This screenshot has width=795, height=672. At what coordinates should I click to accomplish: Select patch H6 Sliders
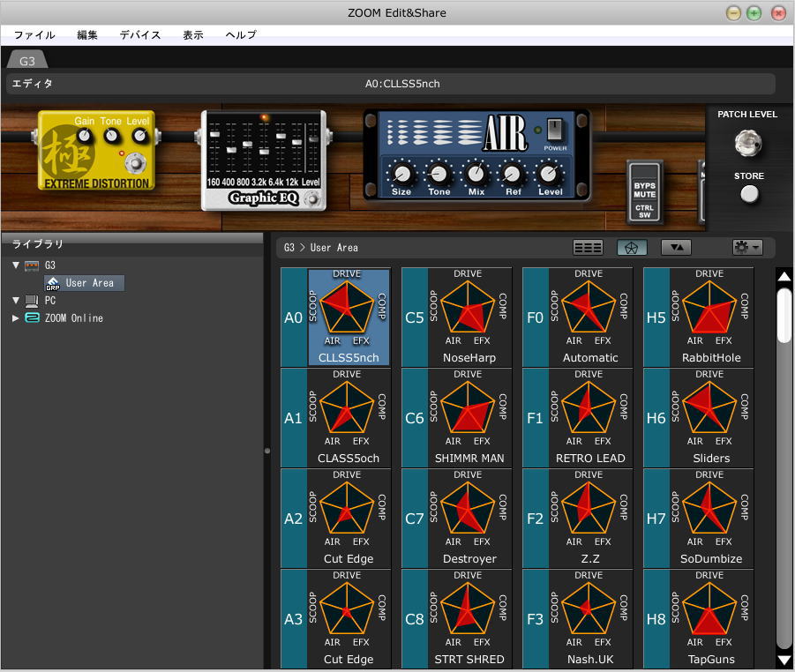(x=698, y=418)
